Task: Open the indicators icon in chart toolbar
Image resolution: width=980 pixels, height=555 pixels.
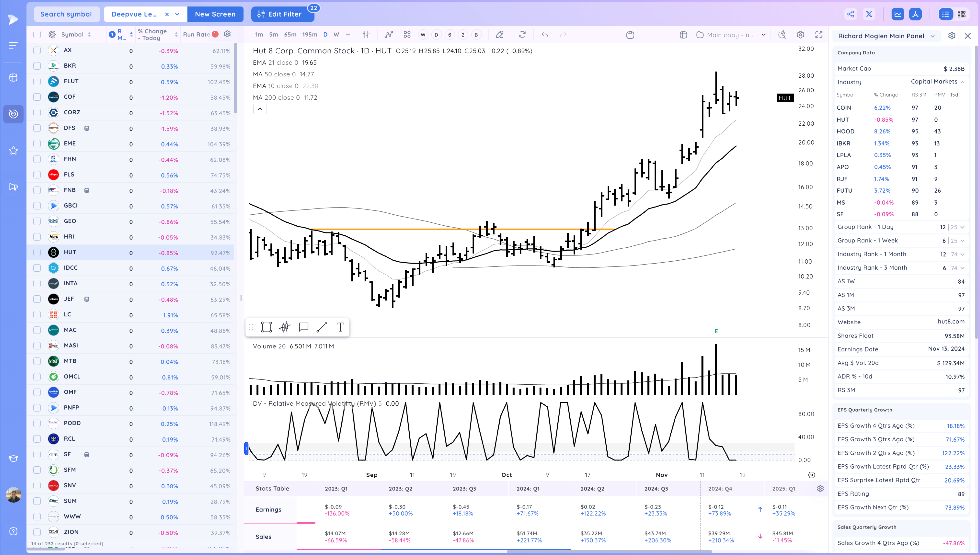Action: [388, 35]
